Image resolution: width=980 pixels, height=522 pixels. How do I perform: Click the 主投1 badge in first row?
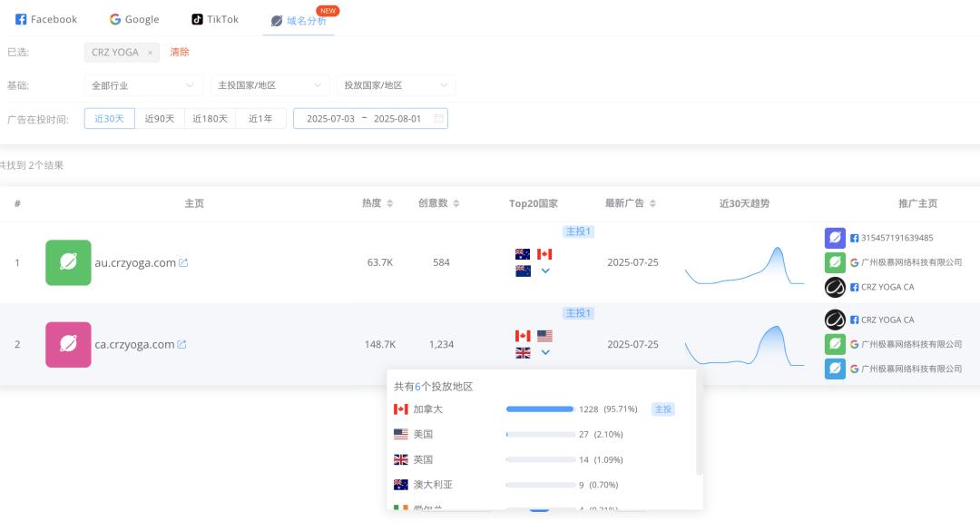tap(578, 231)
